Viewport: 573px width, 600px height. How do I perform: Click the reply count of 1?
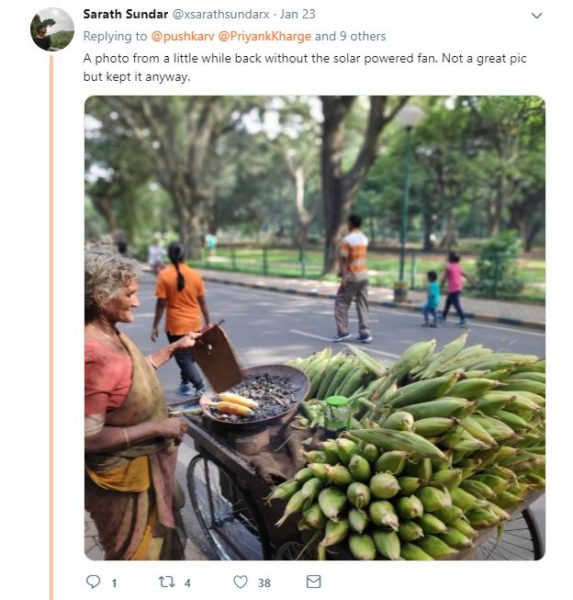[114, 583]
